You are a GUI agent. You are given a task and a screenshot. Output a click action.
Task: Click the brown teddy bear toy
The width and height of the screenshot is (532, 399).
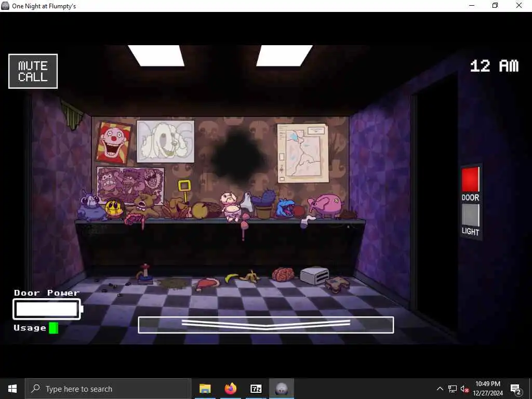(144, 205)
